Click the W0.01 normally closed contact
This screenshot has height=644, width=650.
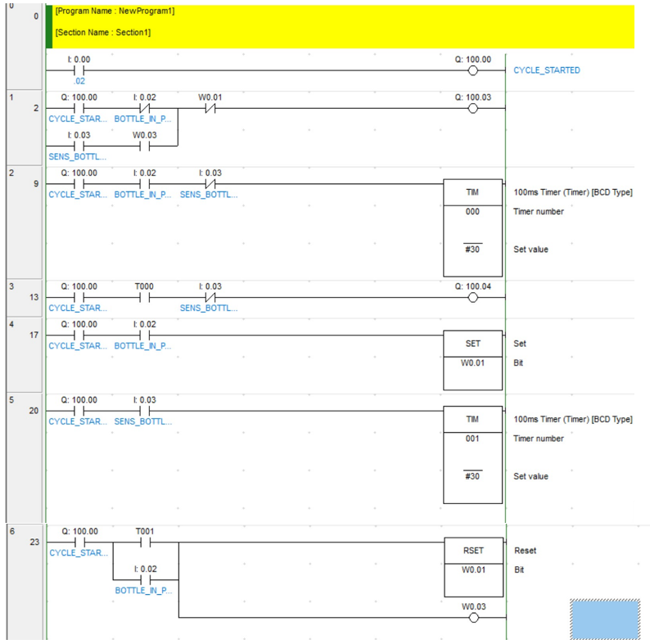click(210, 109)
